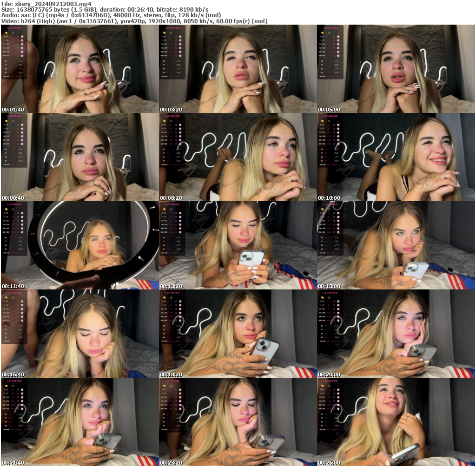Click the pink vibration icon for tier 1-10
The height and width of the screenshot is (466, 476).
pyautogui.click(x=22, y=36)
